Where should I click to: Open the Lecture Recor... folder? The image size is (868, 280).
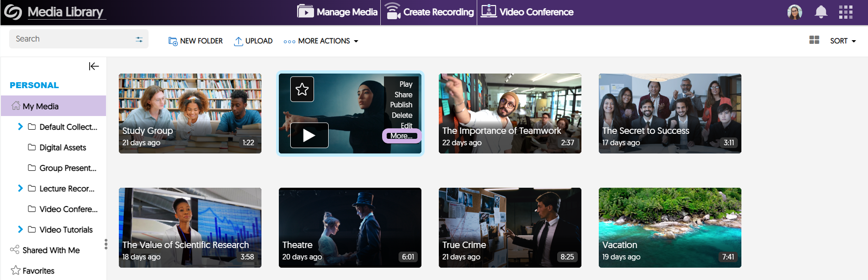(62, 189)
